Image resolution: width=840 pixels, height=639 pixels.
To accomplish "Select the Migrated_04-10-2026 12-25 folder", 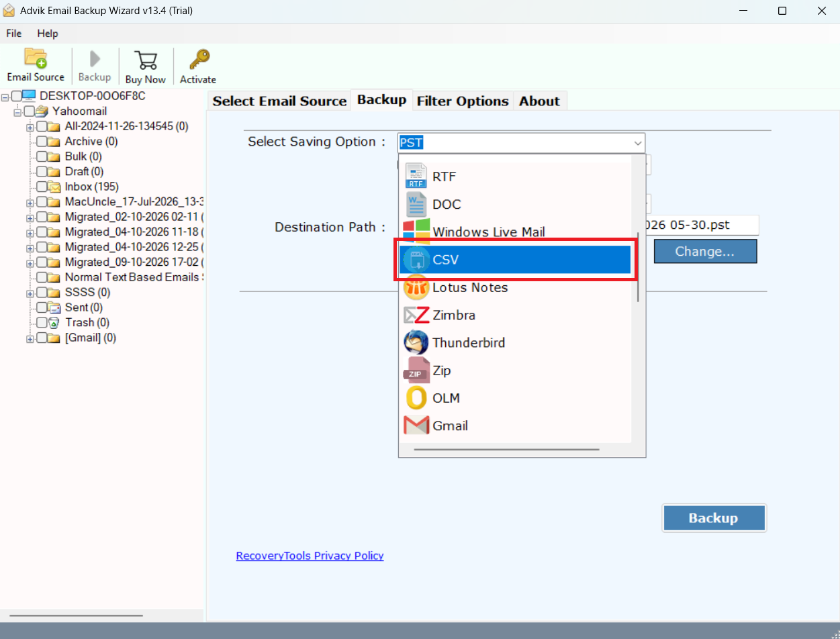I will point(134,247).
